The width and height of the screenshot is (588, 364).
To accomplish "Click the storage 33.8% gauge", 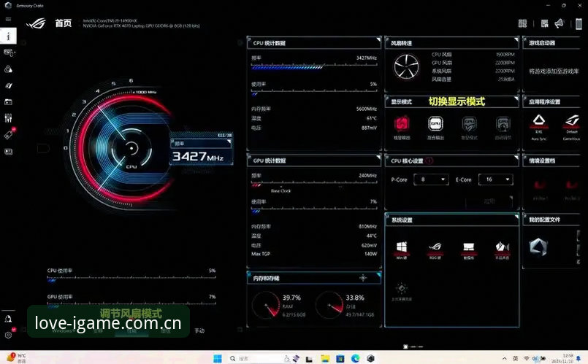I will [x=329, y=306].
